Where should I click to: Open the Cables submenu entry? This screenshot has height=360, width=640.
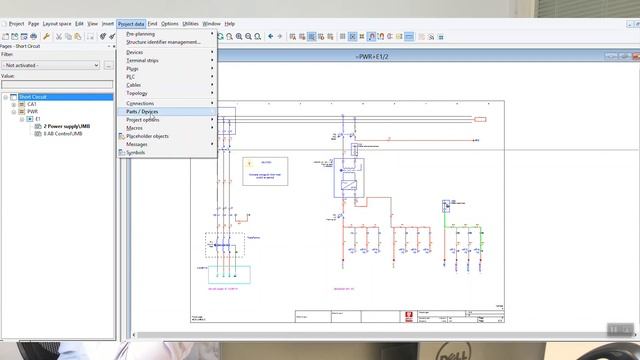(167, 85)
